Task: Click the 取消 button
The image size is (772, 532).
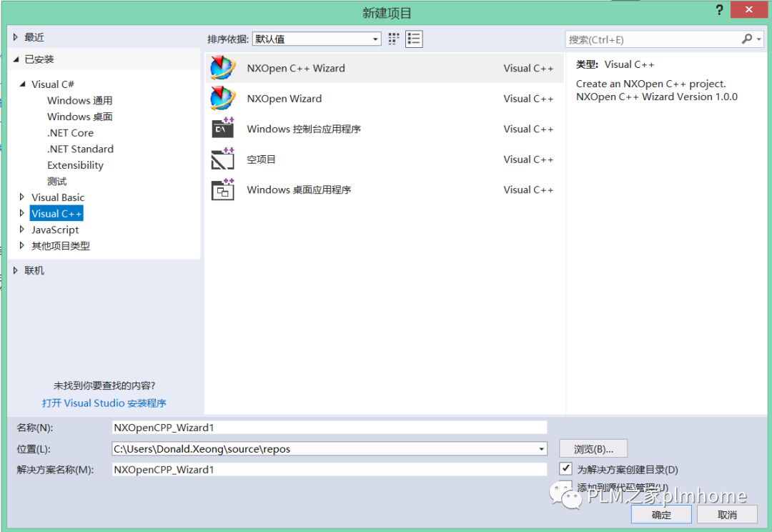Action: coord(727,515)
